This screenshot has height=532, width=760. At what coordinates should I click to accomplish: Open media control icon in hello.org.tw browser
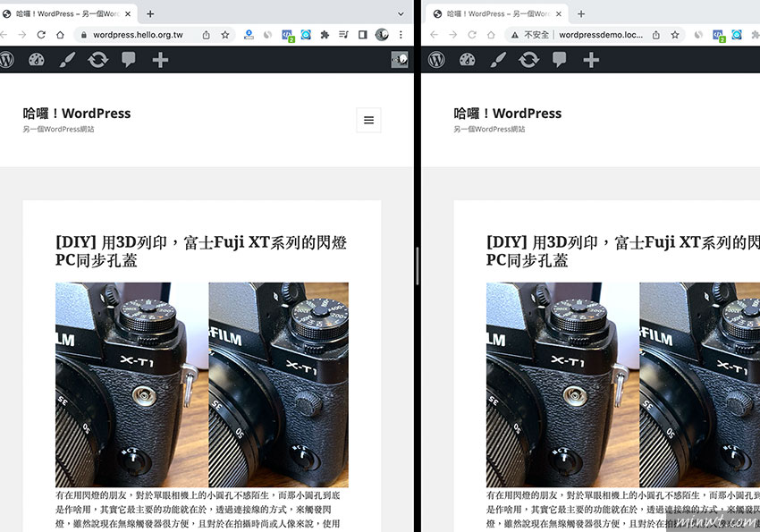(x=343, y=34)
